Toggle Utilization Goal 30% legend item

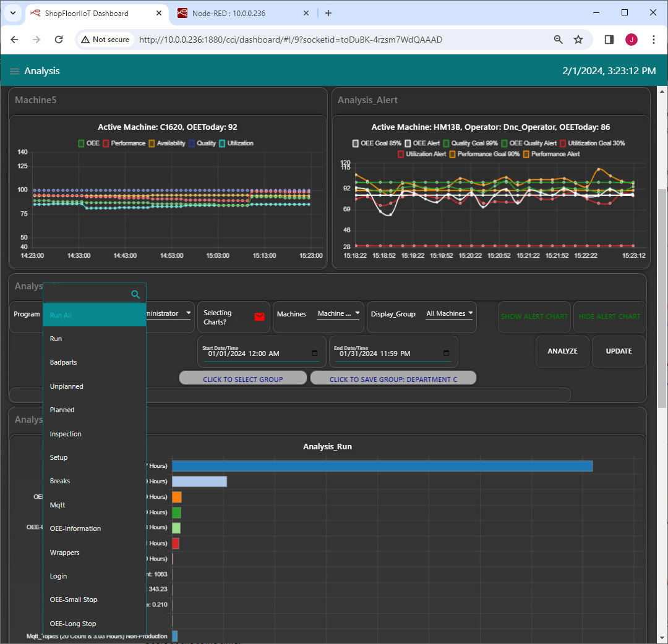point(592,143)
